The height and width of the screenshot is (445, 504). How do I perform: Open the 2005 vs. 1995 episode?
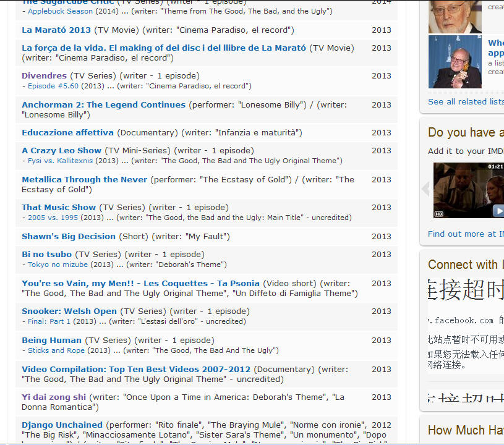(x=53, y=218)
